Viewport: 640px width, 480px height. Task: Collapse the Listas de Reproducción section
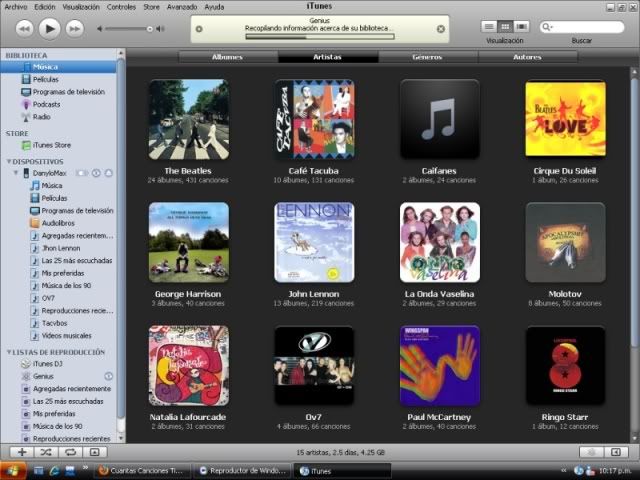point(9,352)
